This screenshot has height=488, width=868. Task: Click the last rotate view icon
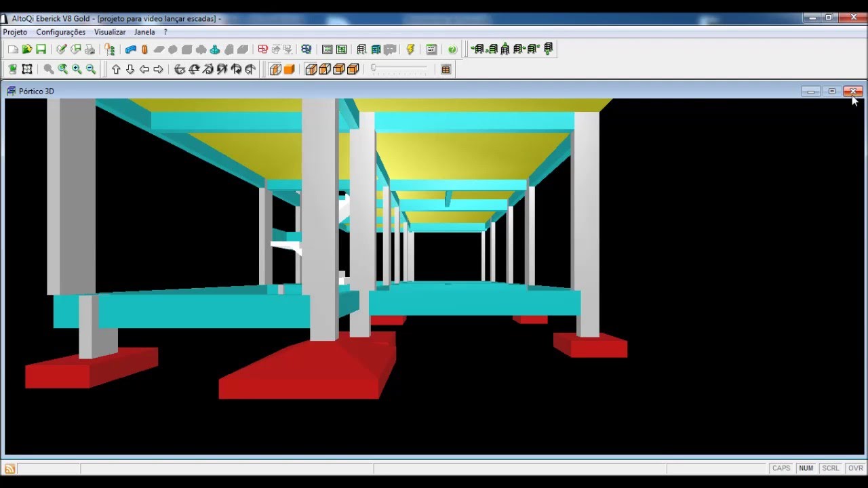tap(250, 69)
